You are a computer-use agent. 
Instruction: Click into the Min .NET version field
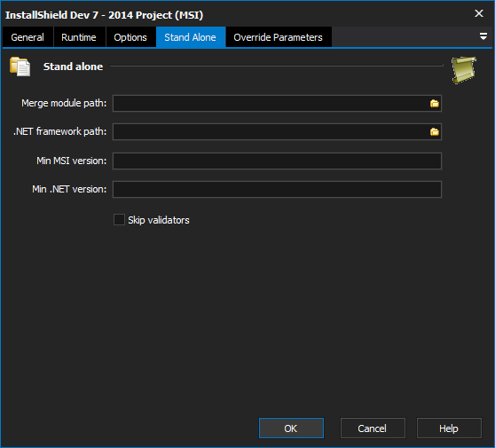pos(277,190)
